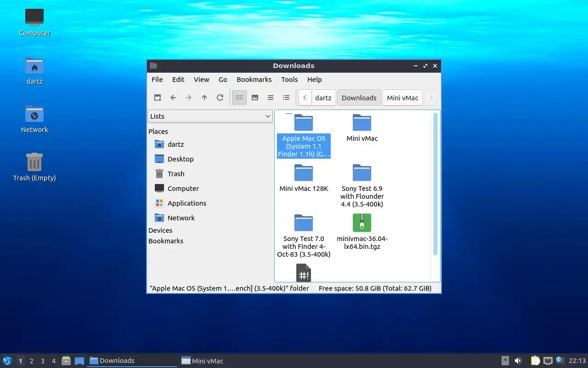This screenshot has width=588, height=368.
Task: Go back using the left arrow
Action: coord(173,98)
